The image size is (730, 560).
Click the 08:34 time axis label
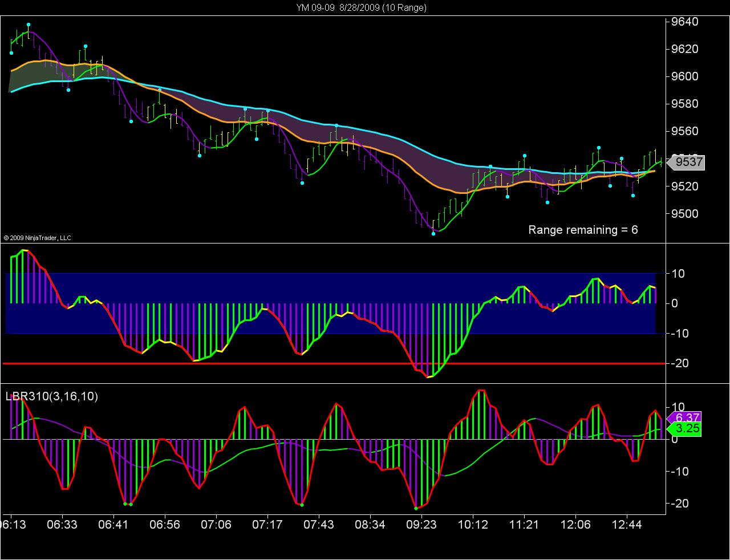pyautogui.click(x=370, y=524)
